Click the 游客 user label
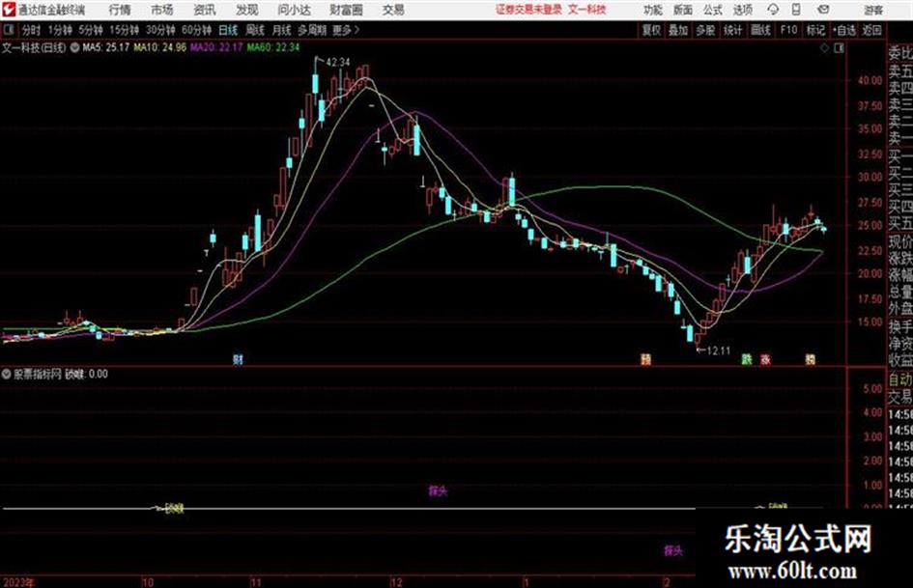This screenshot has height=588, width=913. tap(873, 10)
